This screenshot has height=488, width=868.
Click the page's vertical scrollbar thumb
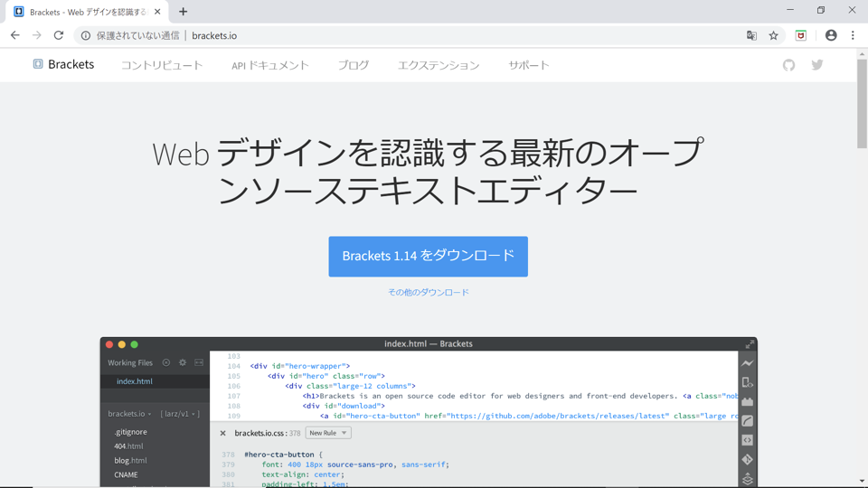pyautogui.click(x=862, y=103)
